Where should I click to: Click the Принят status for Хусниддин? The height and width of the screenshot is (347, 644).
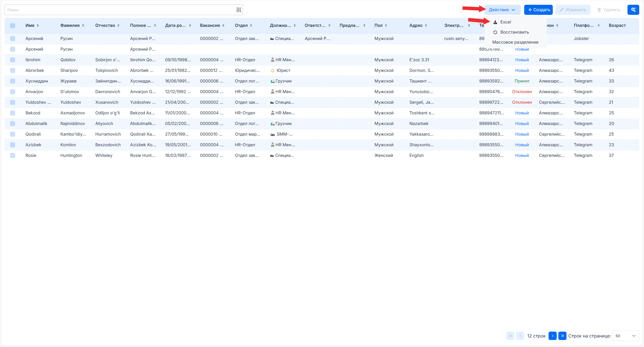click(522, 81)
